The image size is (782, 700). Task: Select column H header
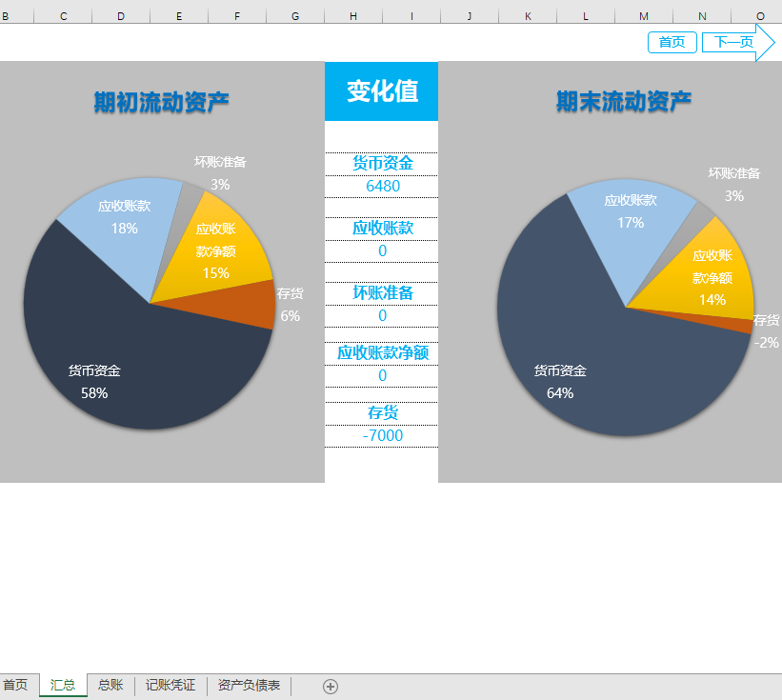353,16
